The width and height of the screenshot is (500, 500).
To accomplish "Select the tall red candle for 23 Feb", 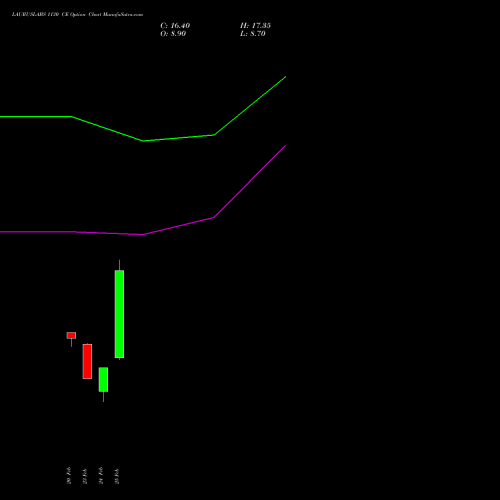I will pyautogui.click(x=87, y=361).
